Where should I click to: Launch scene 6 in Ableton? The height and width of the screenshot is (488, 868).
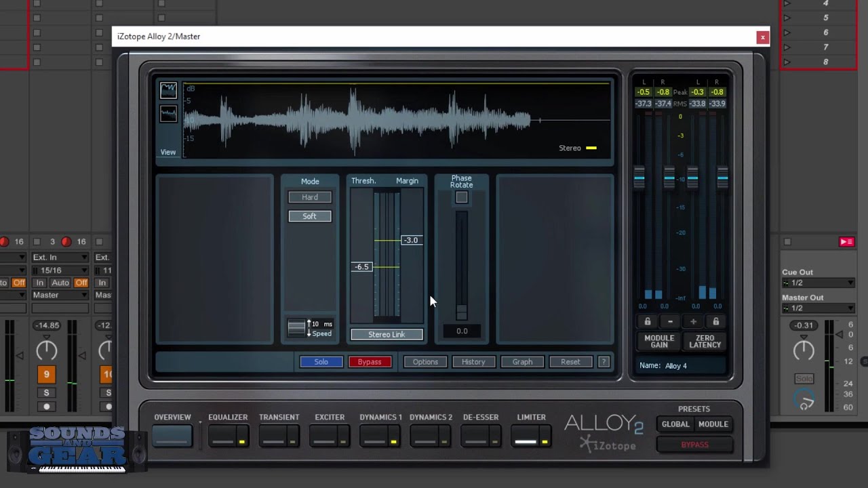coord(787,33)
